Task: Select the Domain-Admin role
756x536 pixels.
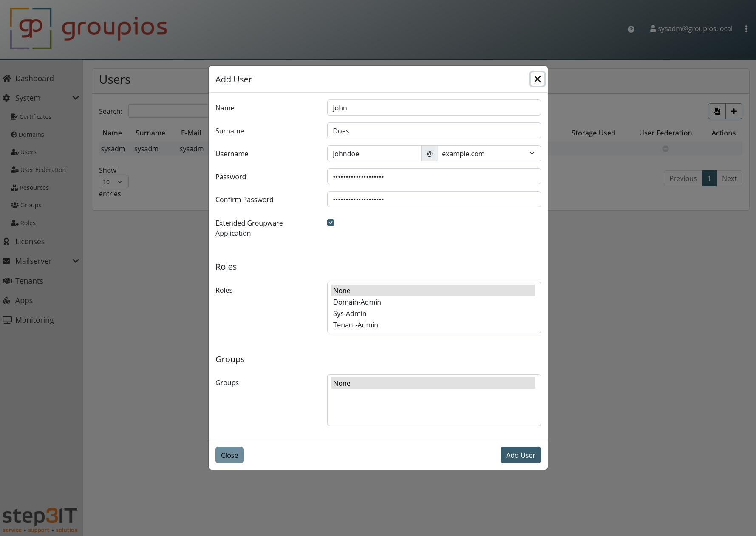Action: point(357,302)
